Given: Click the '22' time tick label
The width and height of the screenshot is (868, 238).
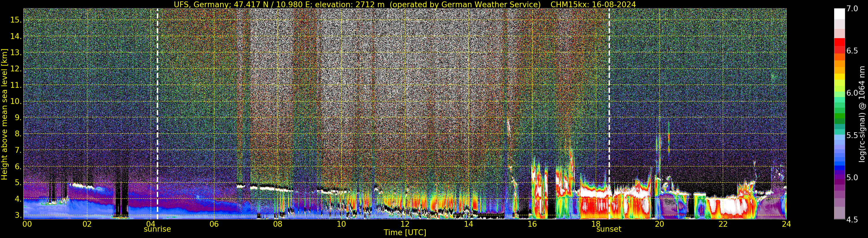Looking at the screenshot, I should 723,224.
